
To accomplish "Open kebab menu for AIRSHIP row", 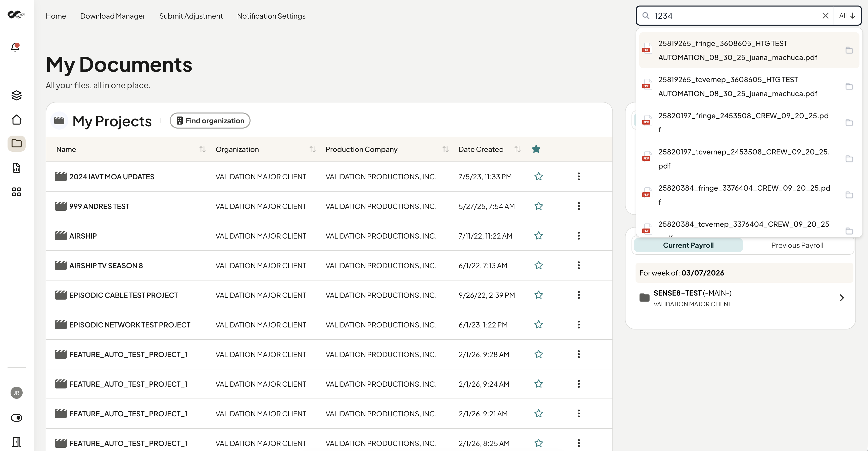I will pos(579,236).
